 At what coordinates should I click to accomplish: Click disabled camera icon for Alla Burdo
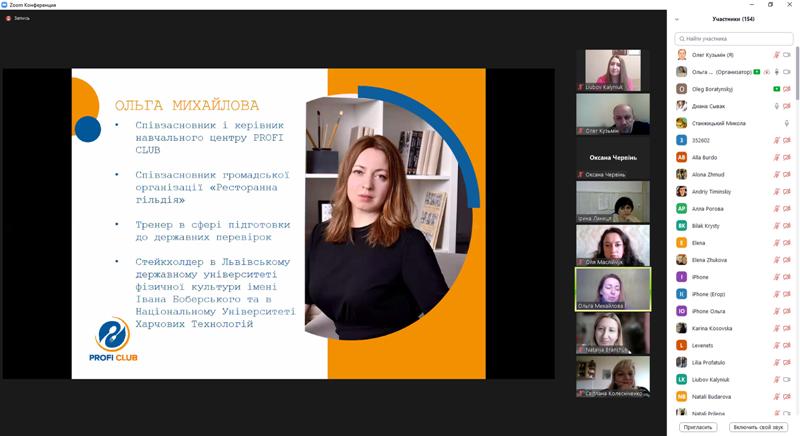click(787, 158)
